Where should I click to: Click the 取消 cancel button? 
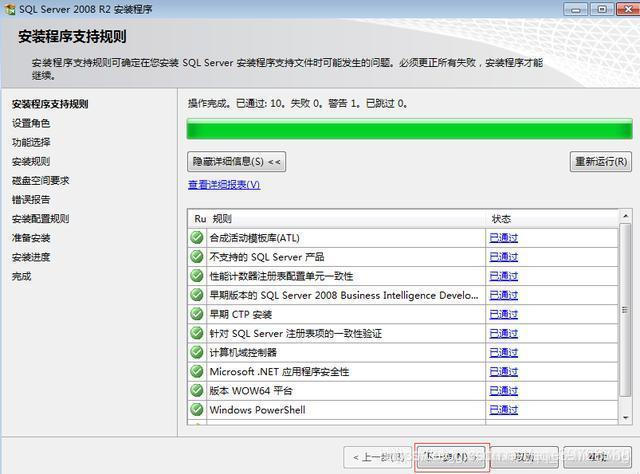[524, 457]
